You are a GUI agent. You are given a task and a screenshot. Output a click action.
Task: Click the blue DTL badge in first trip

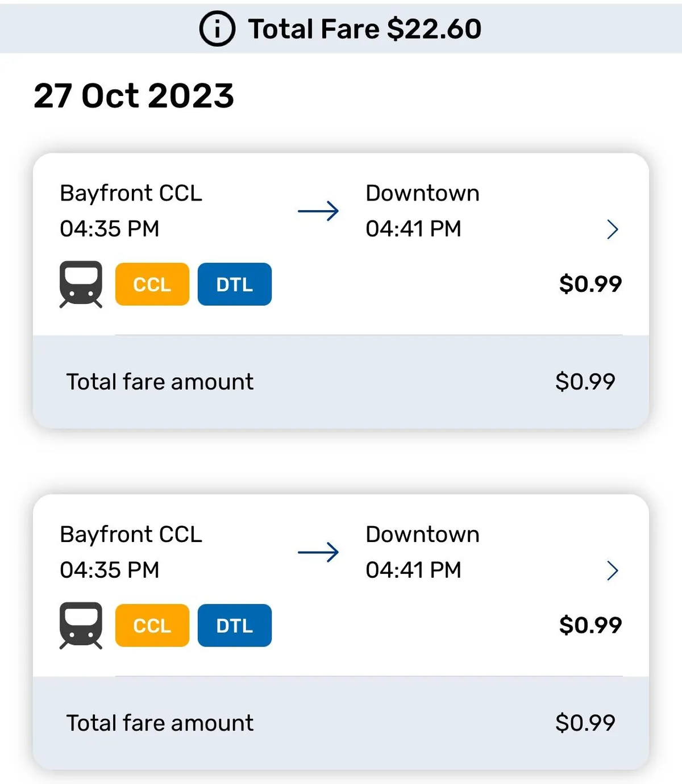[234, 284]
